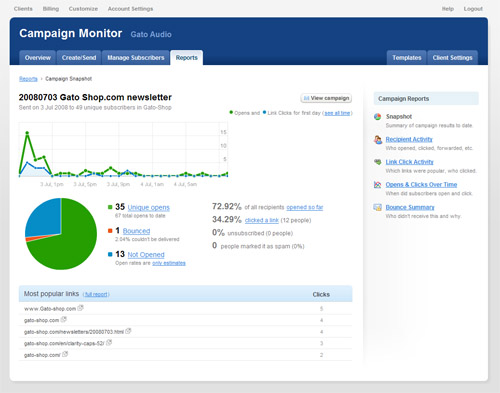Click the Recipient Activity person icon
This screenshot has width=500, height=393.
click(x=378, y=140)
